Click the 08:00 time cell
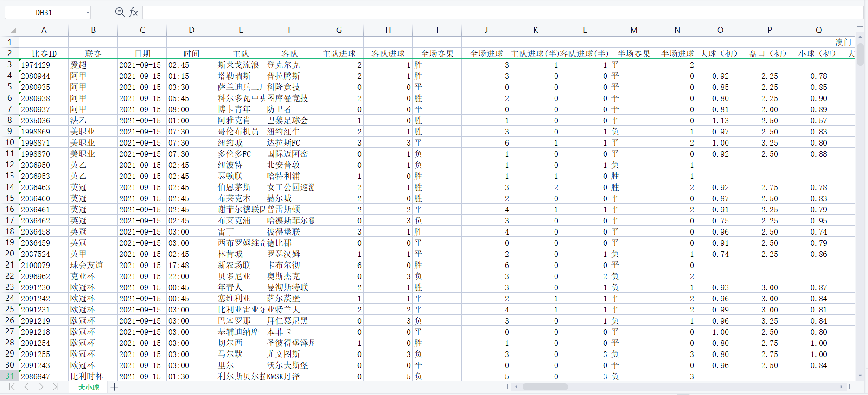Viewport: 868px width, 395px height. pos(191,109)
